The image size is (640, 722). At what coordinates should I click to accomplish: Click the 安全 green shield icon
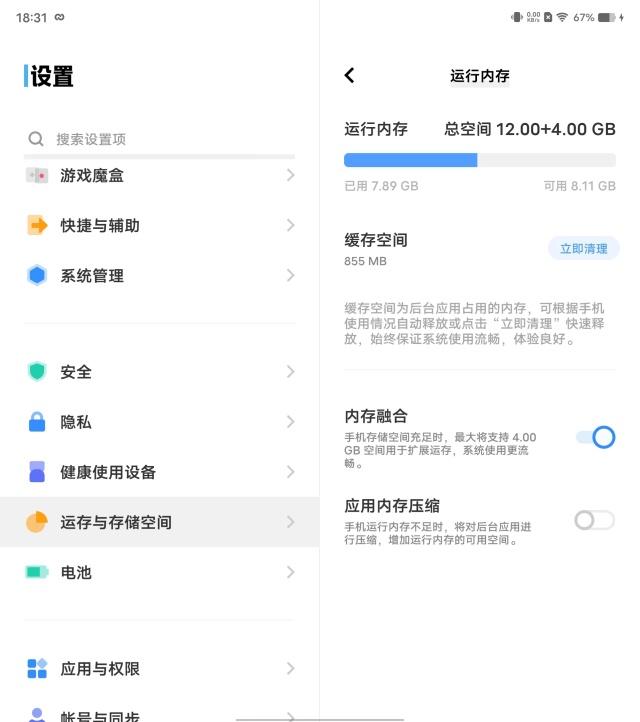[x=37, y=372]
